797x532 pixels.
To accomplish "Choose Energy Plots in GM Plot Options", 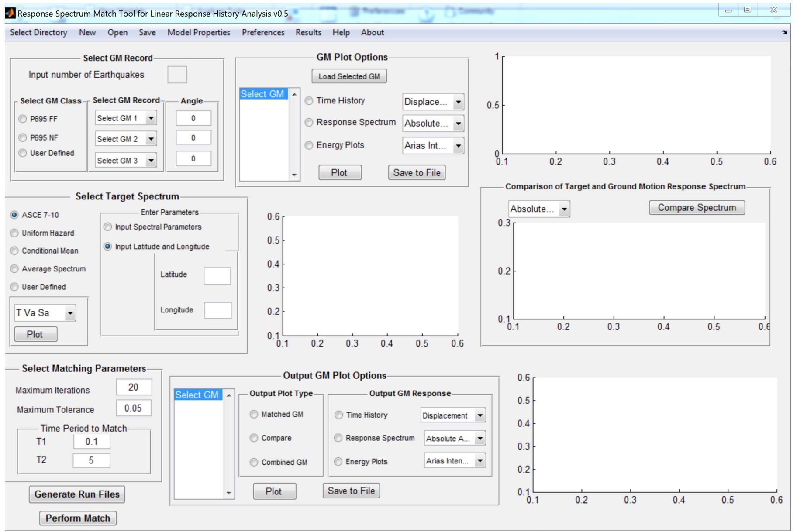I will point(310,145).
